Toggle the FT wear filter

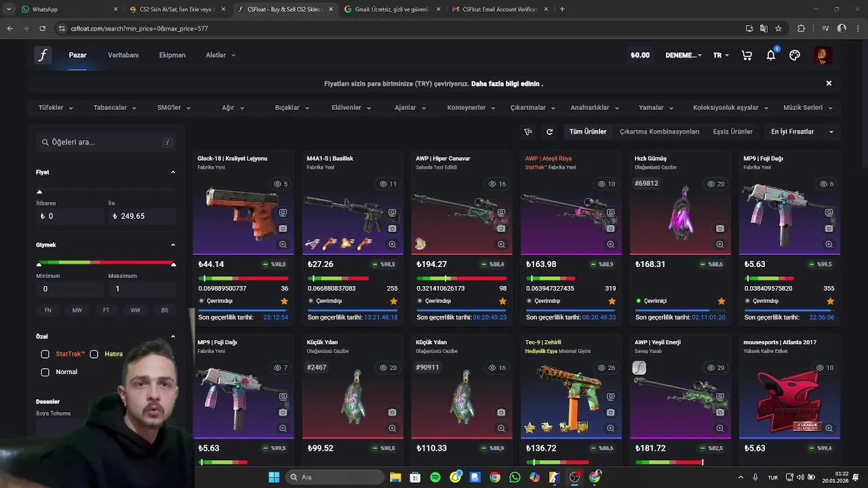pyautogui.click(x=106, y=310)
